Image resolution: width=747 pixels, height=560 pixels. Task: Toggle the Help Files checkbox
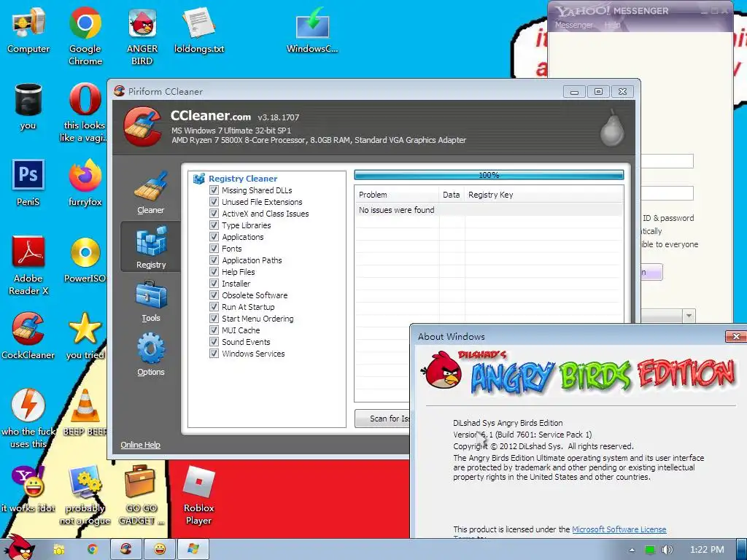pos(214,271)
